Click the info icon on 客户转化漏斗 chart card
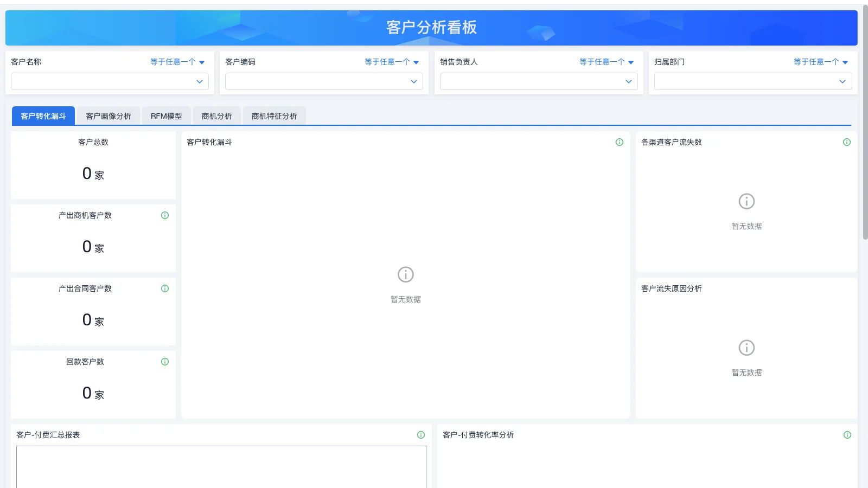The width and height of the screenshot is (868, 488). pyautogui.click(x=620, y=142)
